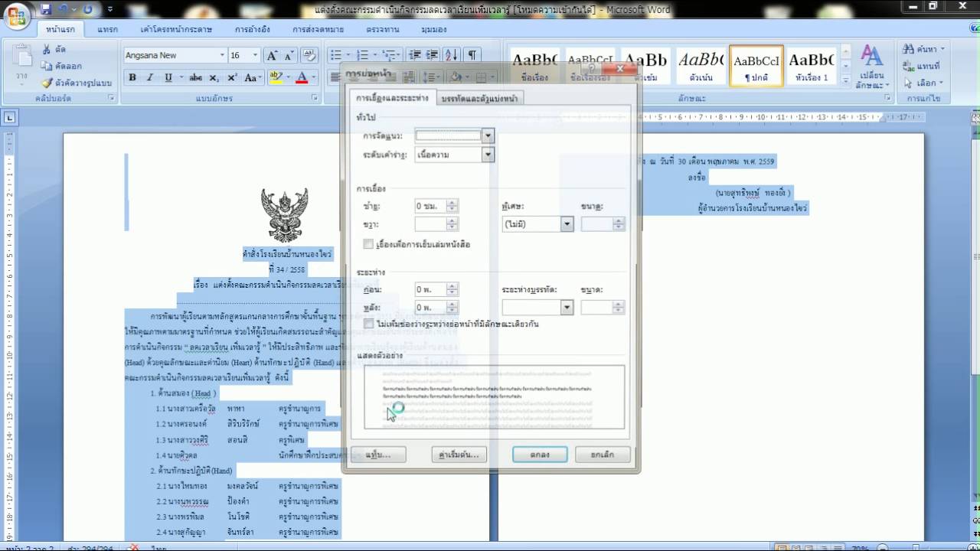Apply subscript formatting

click(214, 77)
